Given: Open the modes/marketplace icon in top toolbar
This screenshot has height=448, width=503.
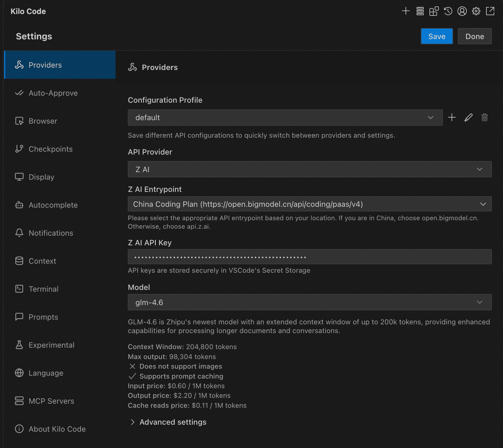Looking at the screenshot, I should click(434, 11).
